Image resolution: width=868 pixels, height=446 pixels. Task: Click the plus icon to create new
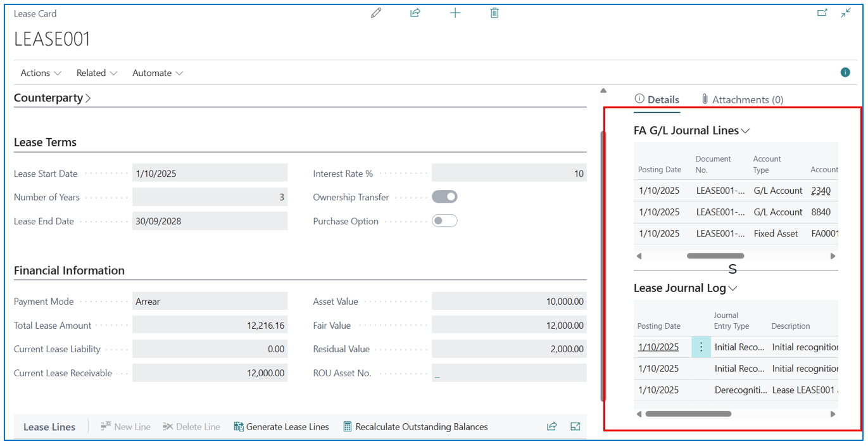[x=455, y=13]
